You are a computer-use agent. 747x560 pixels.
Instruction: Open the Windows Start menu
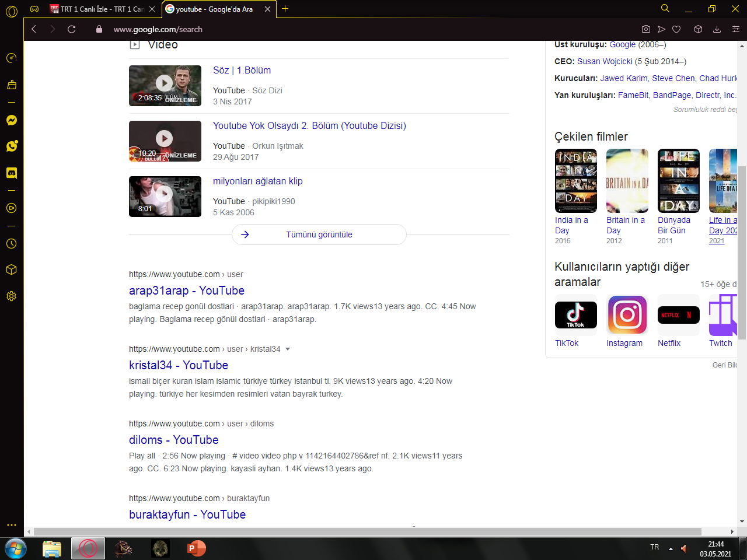[16, 549]
